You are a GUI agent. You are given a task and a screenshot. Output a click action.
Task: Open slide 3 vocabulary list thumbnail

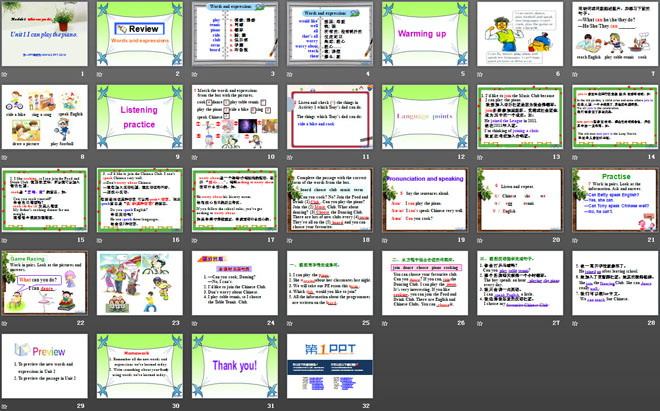click(x=235, y=34)
